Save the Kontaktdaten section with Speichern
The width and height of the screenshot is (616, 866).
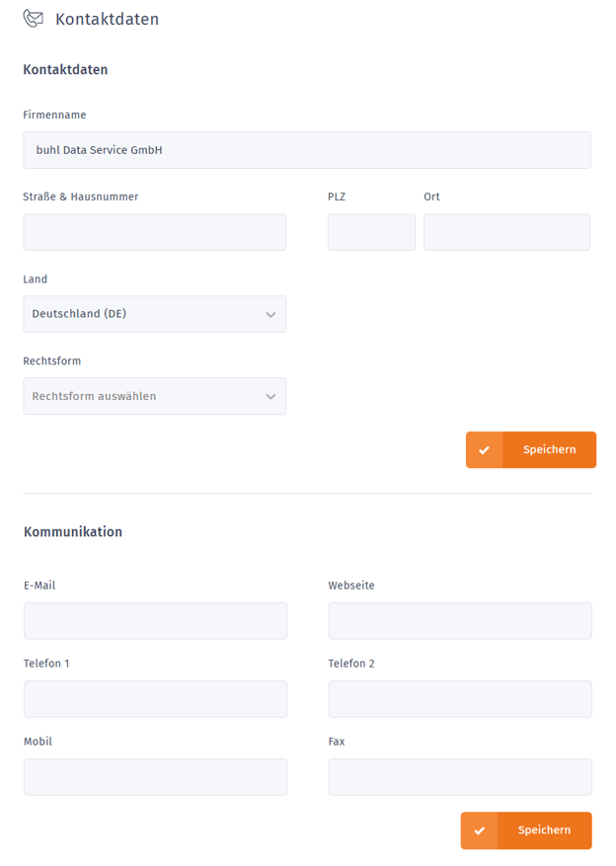point(549,449)
